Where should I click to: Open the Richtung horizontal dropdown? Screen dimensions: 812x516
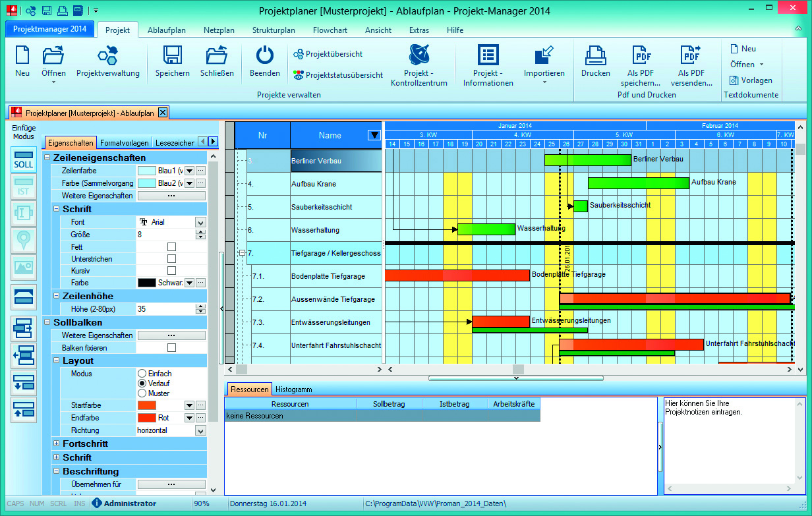pos(200,430)
